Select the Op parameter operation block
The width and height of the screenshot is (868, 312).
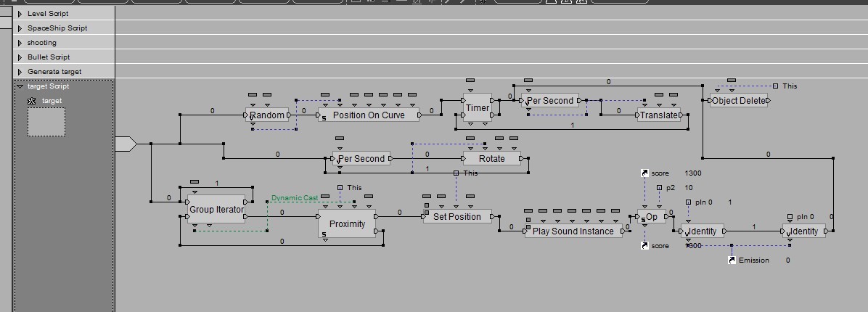point(652,216)
